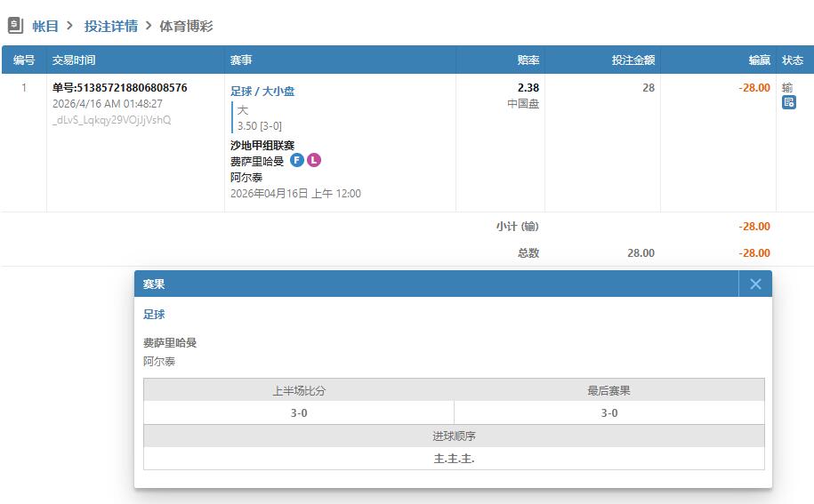Click the purple L badge icon
Viewport: 814px width, 504px height.
pyautogui.click(x=314, y=160)
